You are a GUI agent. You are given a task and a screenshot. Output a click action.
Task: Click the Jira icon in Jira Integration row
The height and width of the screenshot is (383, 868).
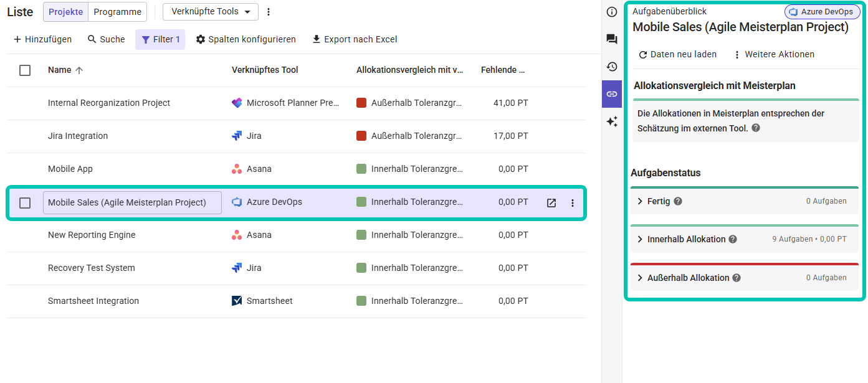click(237, 136)
